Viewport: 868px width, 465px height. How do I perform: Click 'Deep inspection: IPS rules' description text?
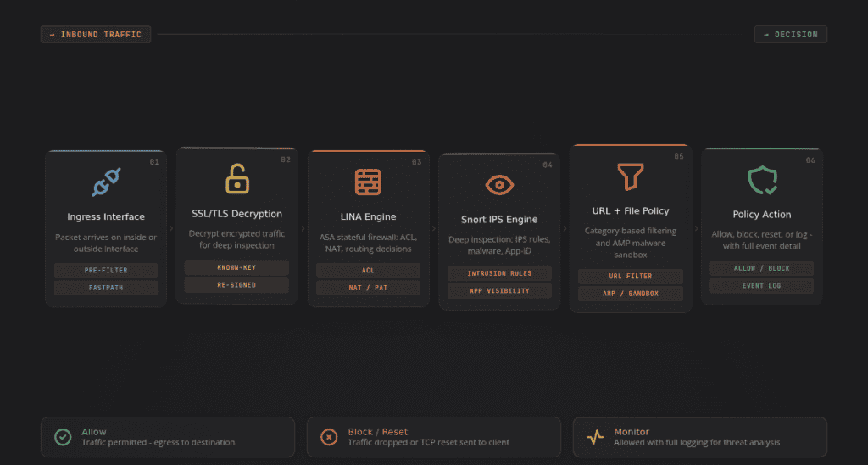click(x=499, y=245)
